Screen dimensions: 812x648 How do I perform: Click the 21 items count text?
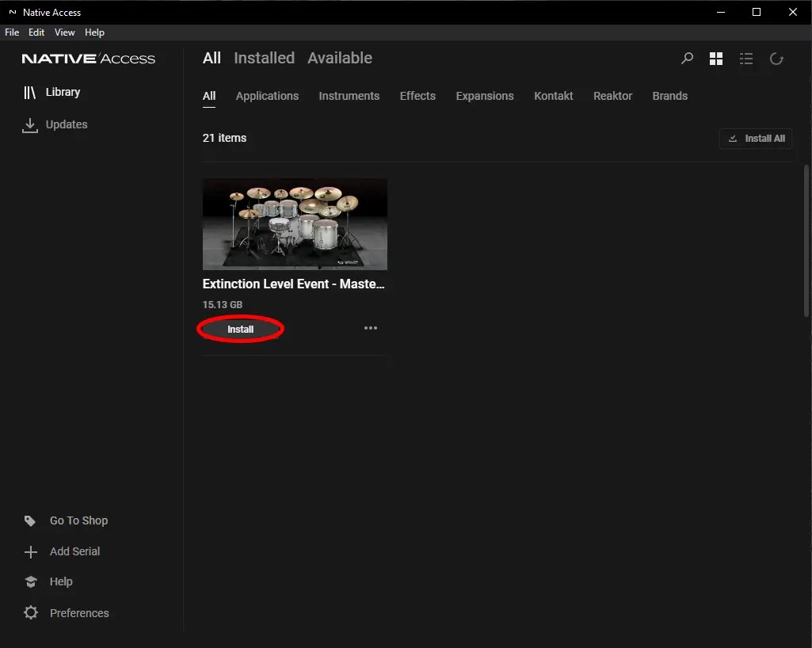(x=224, y=138)
